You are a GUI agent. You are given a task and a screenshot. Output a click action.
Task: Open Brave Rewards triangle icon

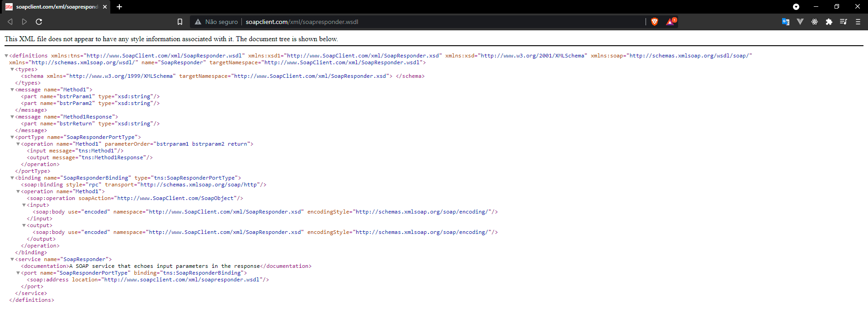(x=671, y=21)
